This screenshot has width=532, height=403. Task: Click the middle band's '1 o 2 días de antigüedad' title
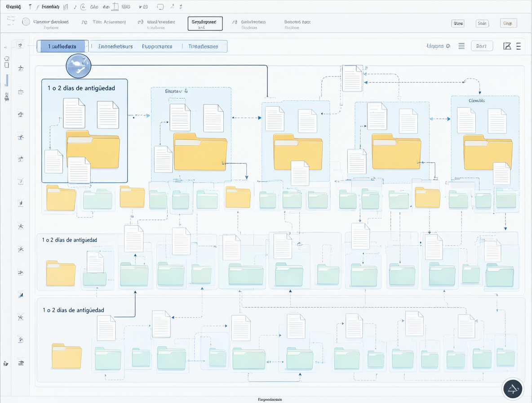(x=70, y=240)
